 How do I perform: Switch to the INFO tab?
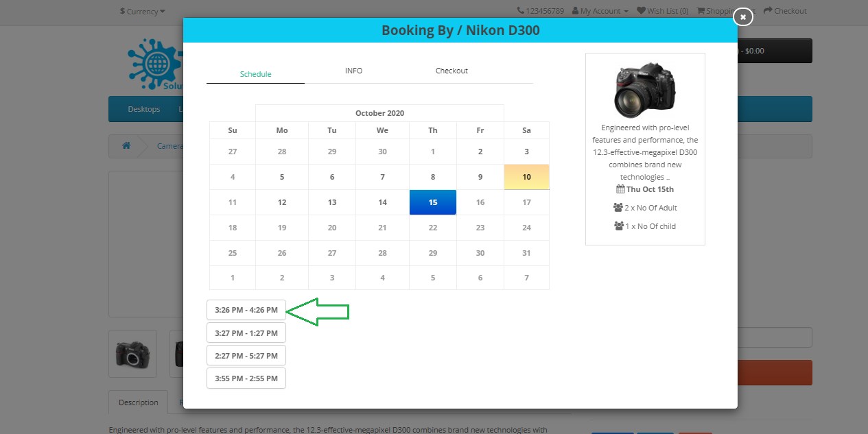click(353, 71)
